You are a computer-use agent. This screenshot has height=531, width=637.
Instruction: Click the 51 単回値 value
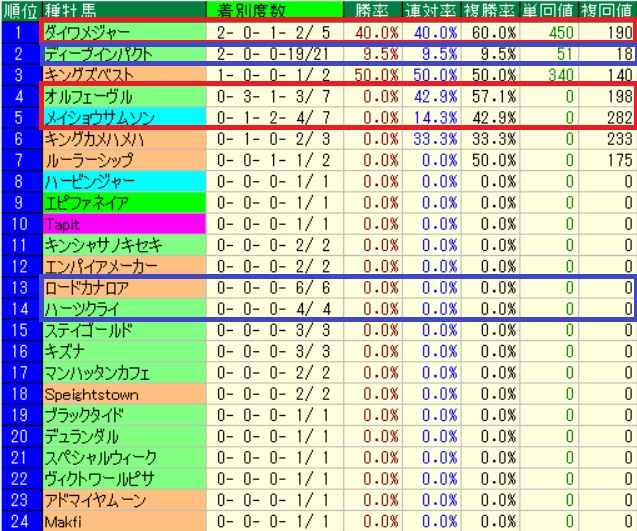click(565, 54)
